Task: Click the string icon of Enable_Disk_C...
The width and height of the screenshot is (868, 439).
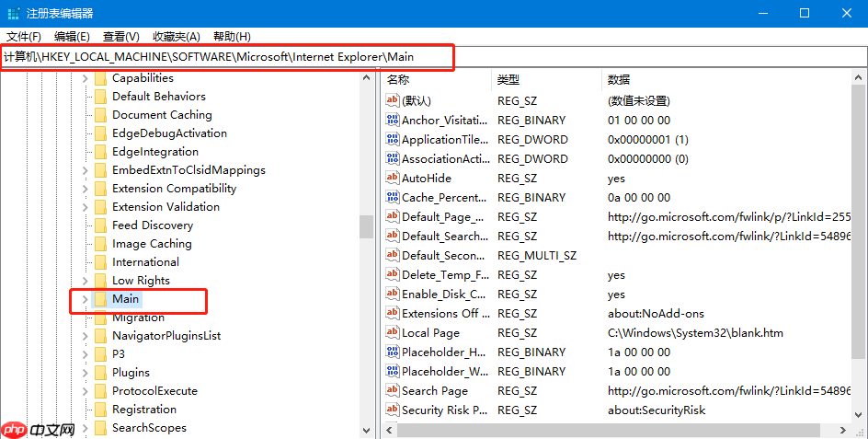Action: [x=393, y=295]
